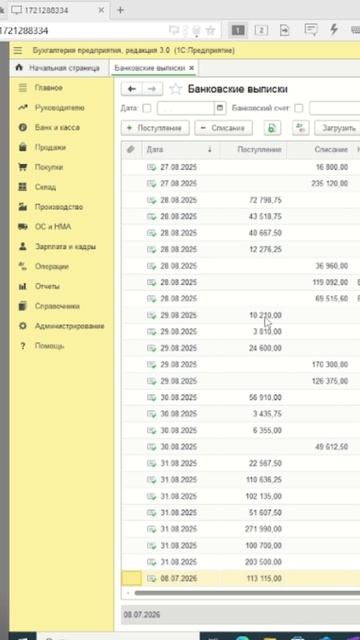This screenshot has width=360, height=640.
Task: Close the Банковские выписки tab
Action: click(x=191, y=68)
